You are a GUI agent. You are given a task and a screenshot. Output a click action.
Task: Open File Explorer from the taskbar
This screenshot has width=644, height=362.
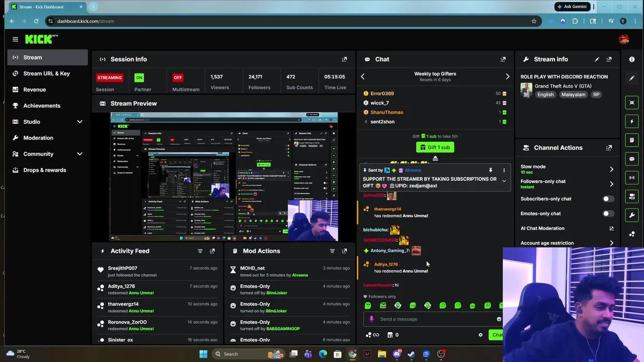point(382,354)
